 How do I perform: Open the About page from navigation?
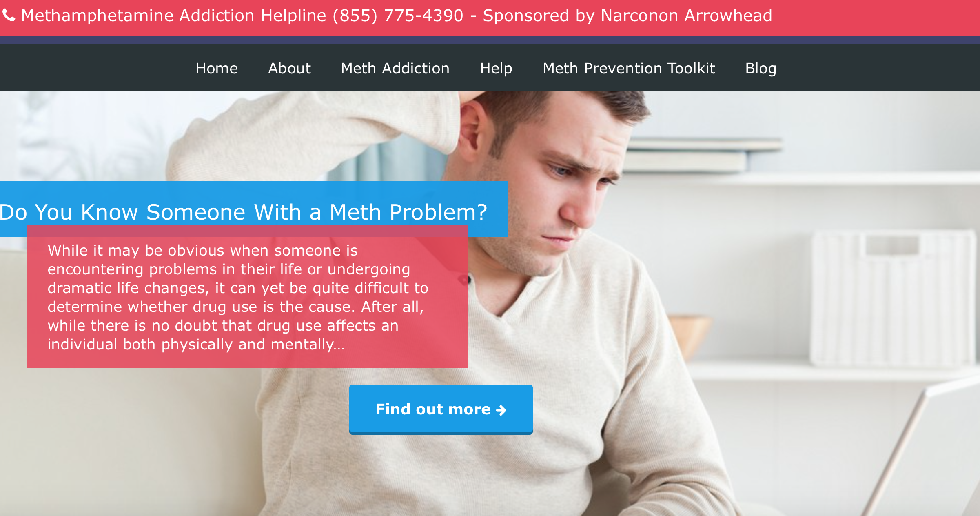click(x=289, y=68)
